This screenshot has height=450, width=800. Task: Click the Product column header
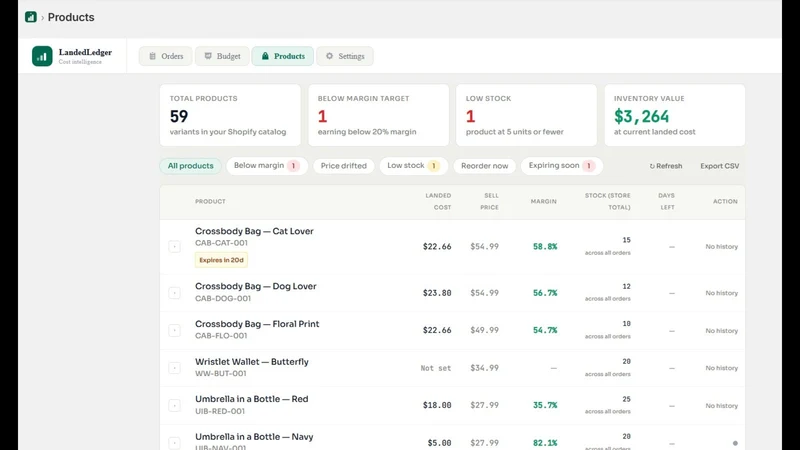pyautogui.click(x=210, y=202)
